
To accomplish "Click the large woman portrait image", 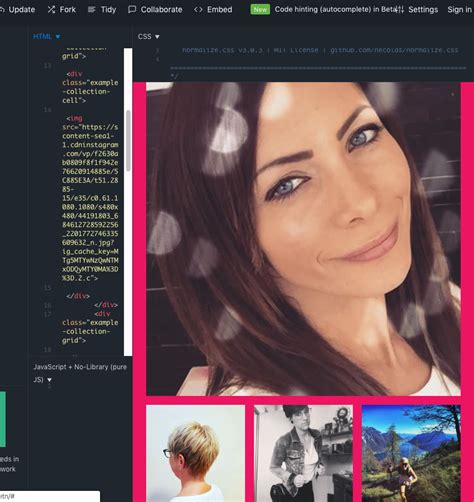I will pos(303,239).
